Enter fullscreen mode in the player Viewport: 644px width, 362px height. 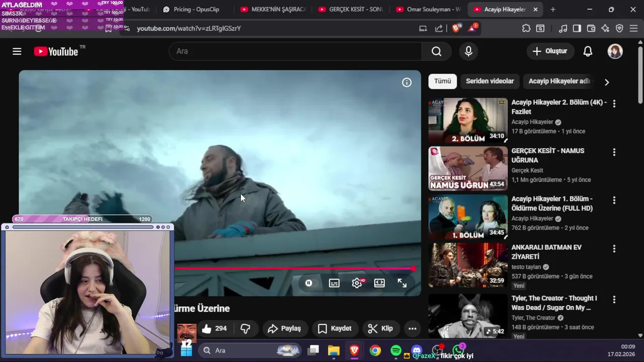click(x=402, y=283)
